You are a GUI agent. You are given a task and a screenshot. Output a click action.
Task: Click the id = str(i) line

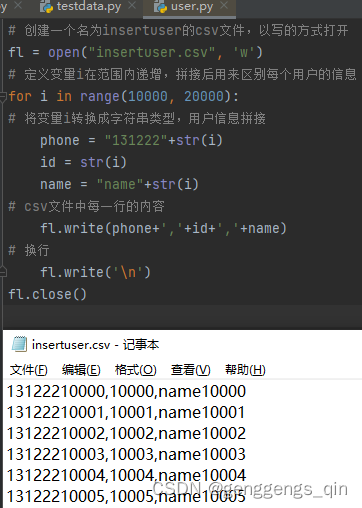tap(83, 162)
